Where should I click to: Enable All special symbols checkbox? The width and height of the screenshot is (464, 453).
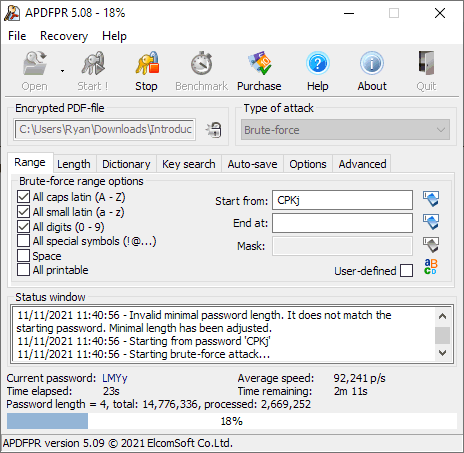[x=23, y=241]
